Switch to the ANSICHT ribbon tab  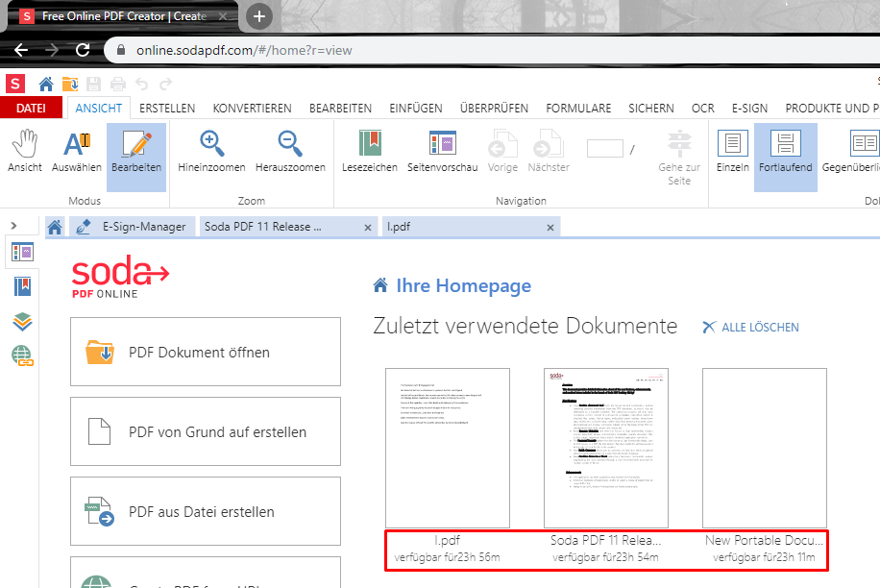coord(99,108)
